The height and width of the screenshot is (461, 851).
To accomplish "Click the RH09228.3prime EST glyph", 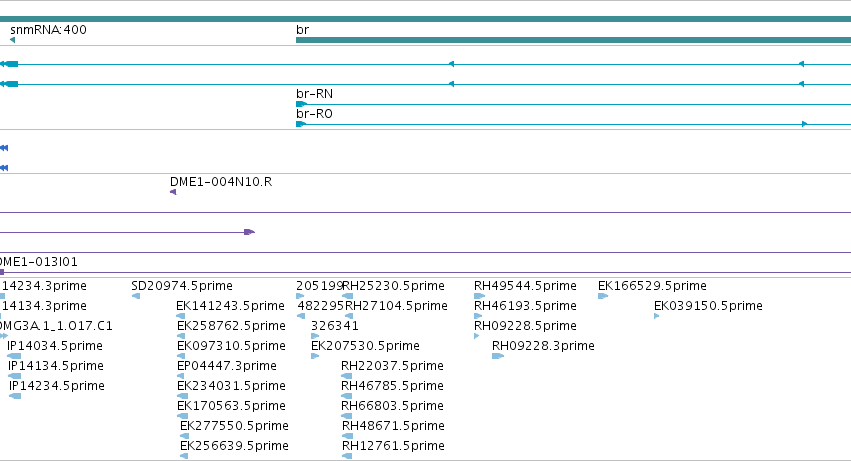I will click(498, 356).
